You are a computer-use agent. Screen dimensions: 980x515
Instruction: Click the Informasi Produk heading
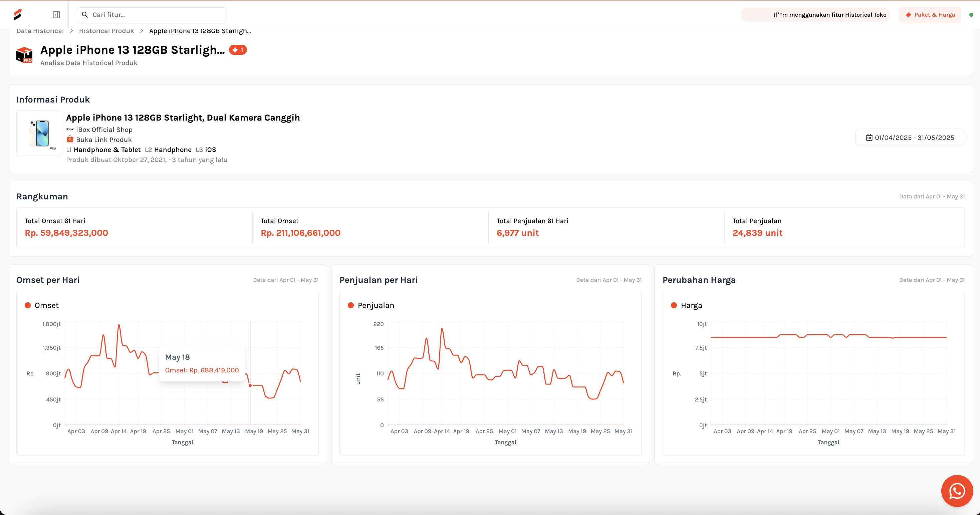coord(53,99)
